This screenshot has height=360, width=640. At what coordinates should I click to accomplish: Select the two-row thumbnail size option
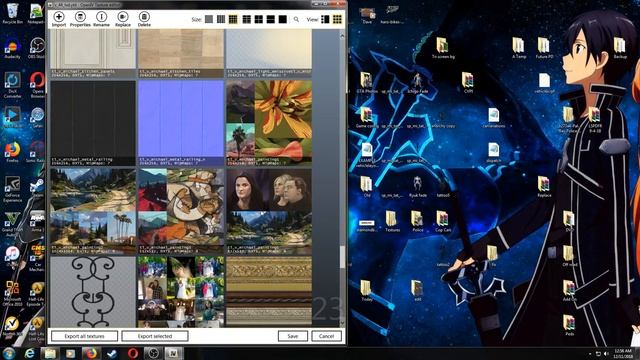[271, 19]
